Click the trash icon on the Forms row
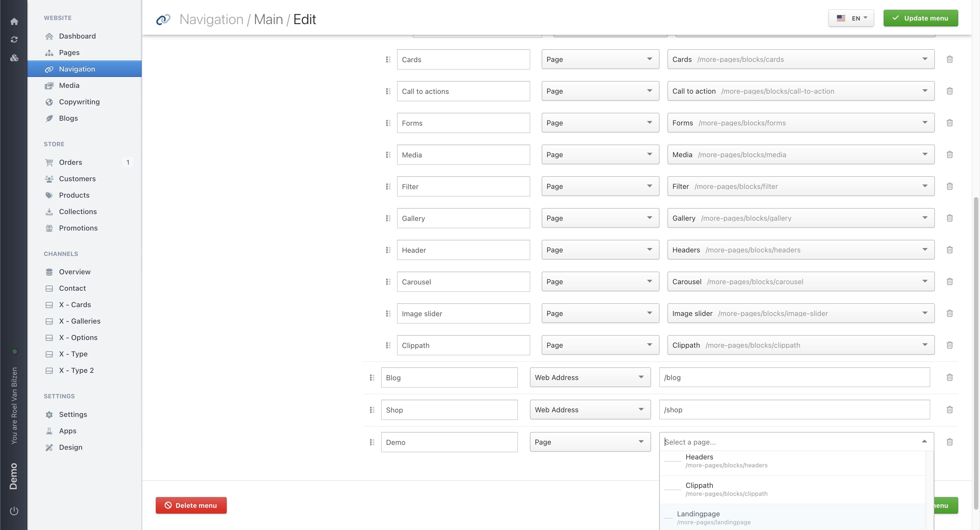 tap(950, 123)
